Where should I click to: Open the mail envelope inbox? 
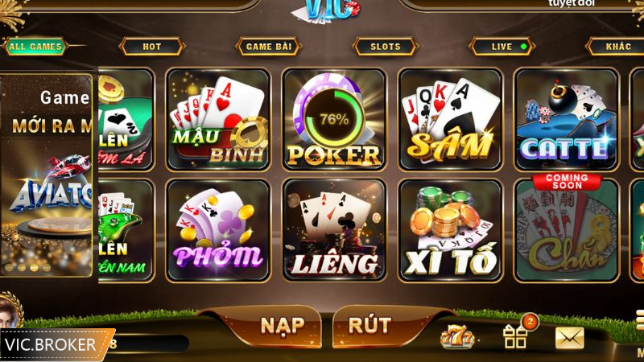569,338
